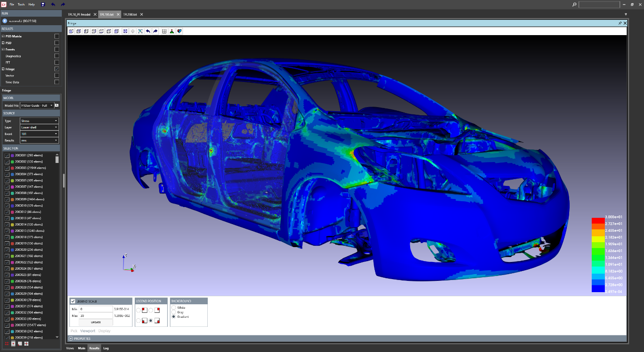Click the Update legend scale button
The width and height of the screenshot is (644, 352).
tap(96, 322)
